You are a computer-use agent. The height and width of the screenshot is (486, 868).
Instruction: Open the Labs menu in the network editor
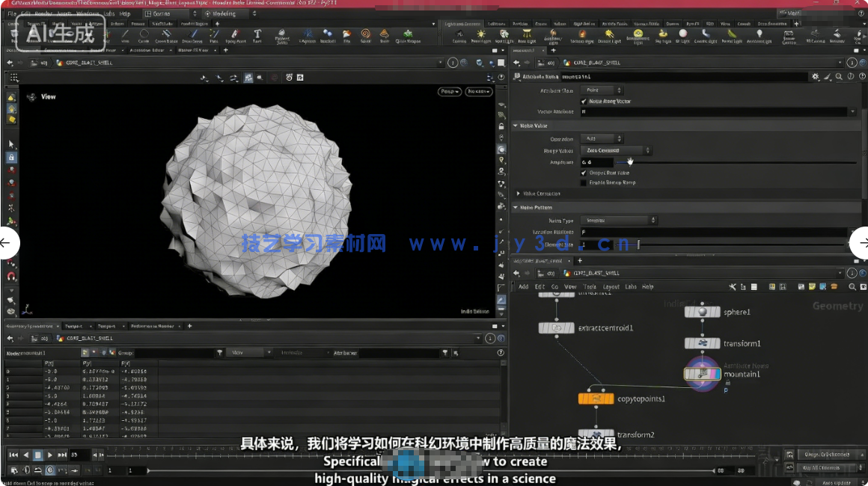(x=631, y=286)
